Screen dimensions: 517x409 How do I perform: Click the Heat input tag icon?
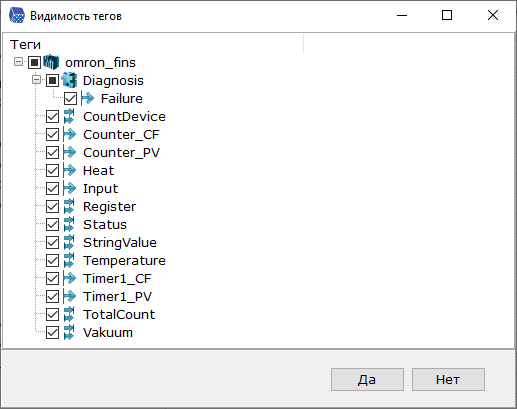coord(69,170)
